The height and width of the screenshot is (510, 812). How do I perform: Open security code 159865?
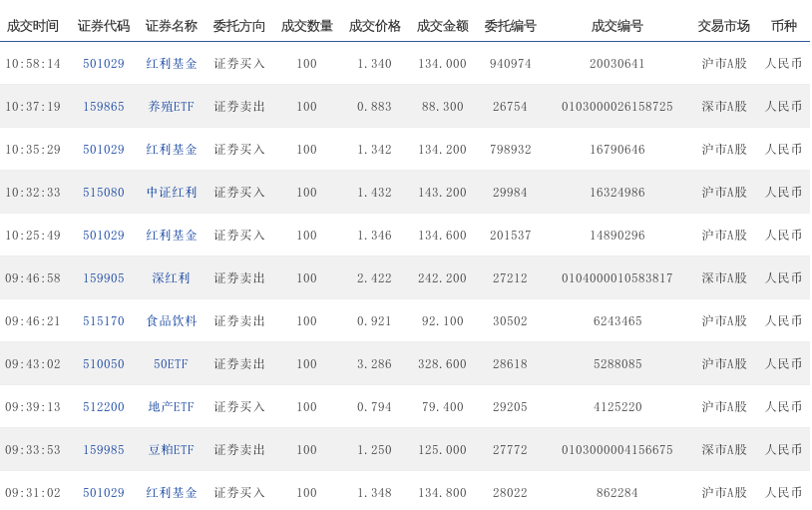pyautogui.click(x=104, y=107)
